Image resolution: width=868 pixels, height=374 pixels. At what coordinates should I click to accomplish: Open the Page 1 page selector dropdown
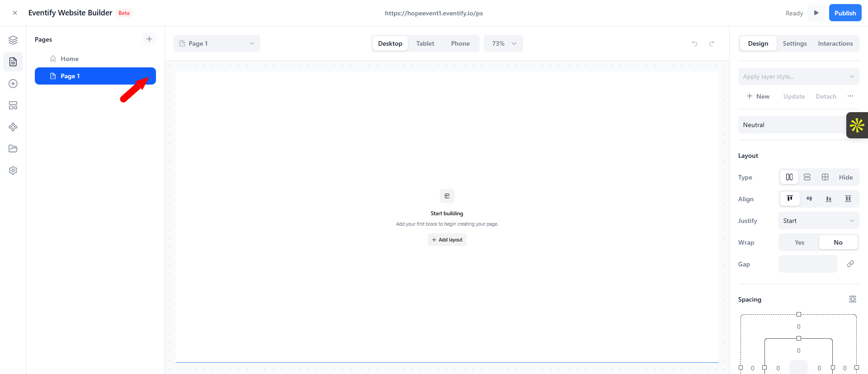[217, 43]
